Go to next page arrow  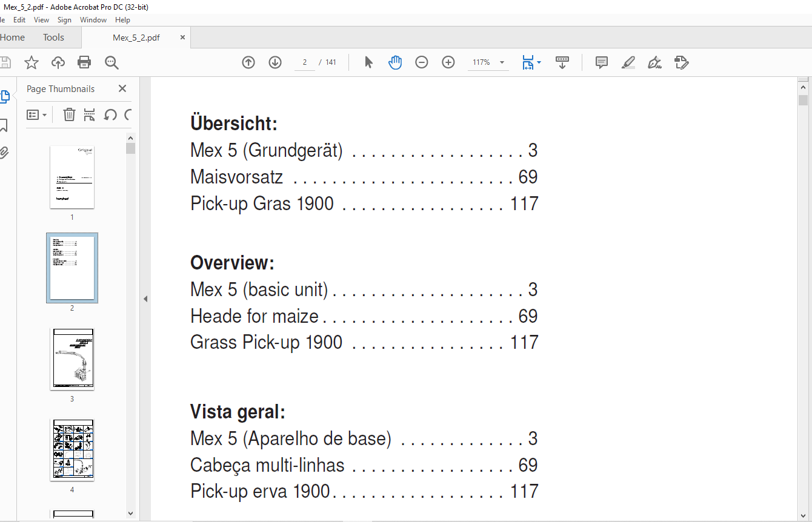(x=275, y=62)
